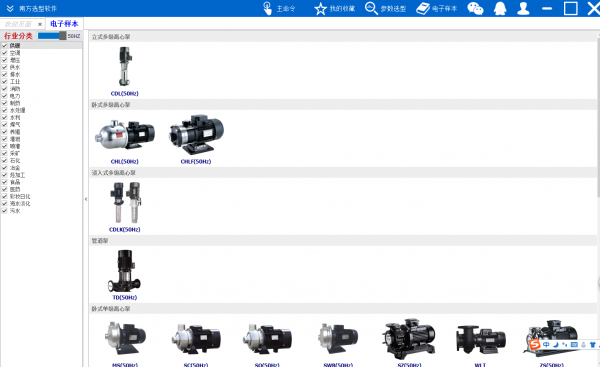Select the MS(50Hz) pump thumbnail
Screen dimensions: 600x367
(x=125, y=338)
